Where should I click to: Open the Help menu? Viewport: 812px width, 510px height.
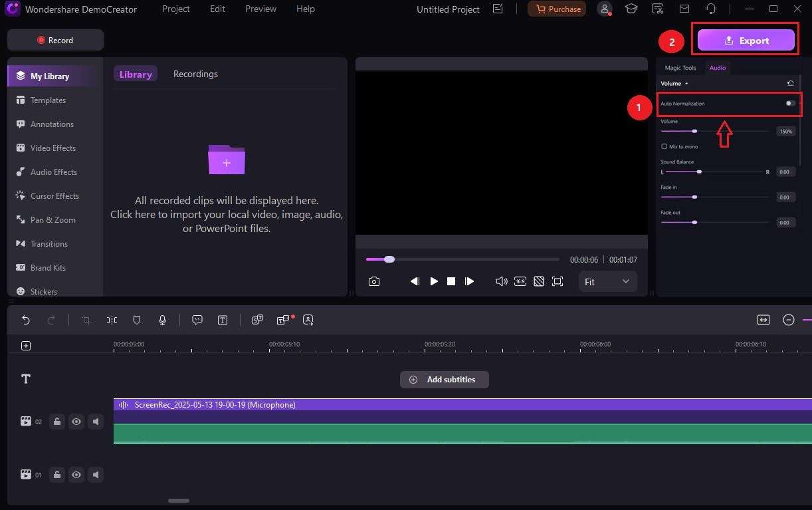(x=306, y=9)
